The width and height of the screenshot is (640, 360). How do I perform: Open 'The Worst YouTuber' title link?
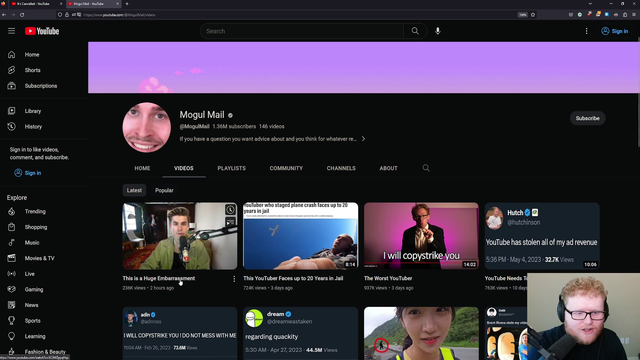(388, 278)
